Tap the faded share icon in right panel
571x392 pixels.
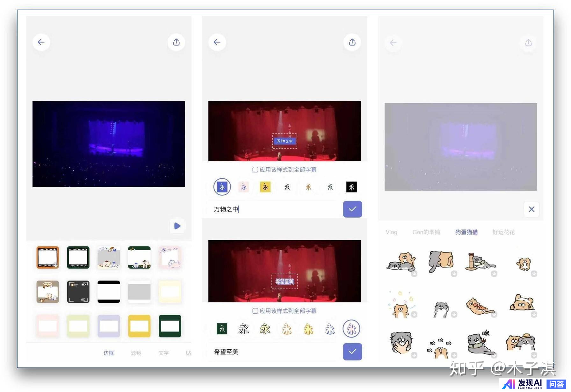point(528,43)
